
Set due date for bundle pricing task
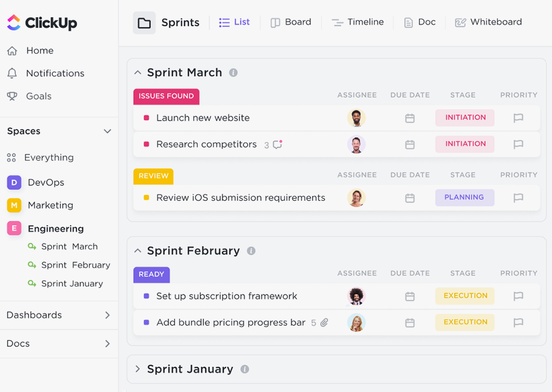click(410, 323)
